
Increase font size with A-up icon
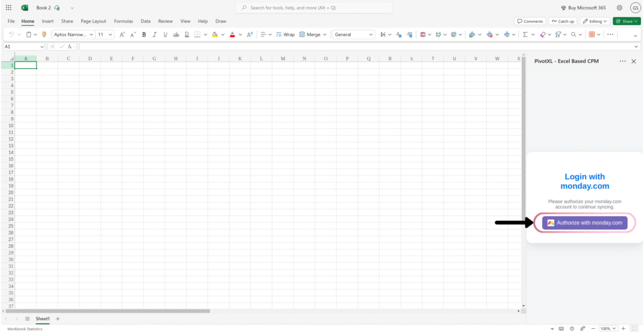click(123, 35)
